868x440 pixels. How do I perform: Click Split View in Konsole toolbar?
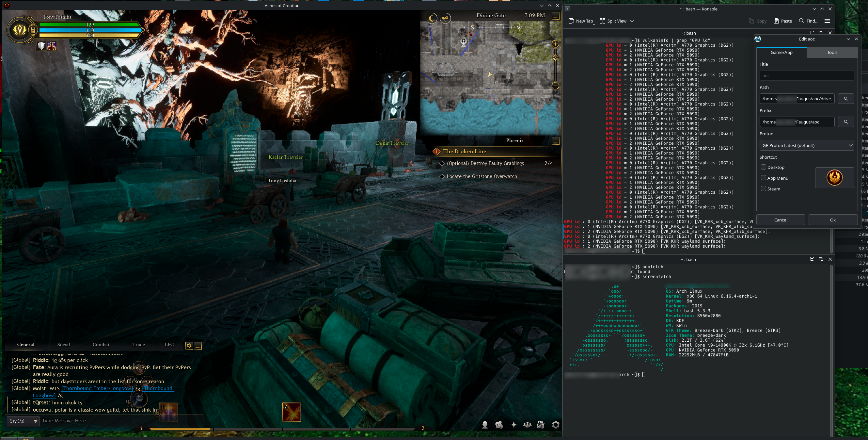[613, 21]
